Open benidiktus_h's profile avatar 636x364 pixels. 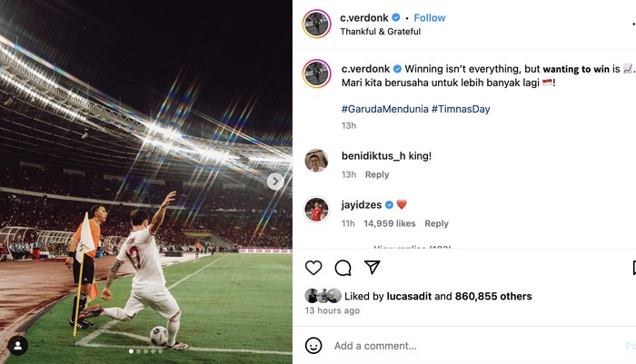pyautogui.click(x=316, y=160)
